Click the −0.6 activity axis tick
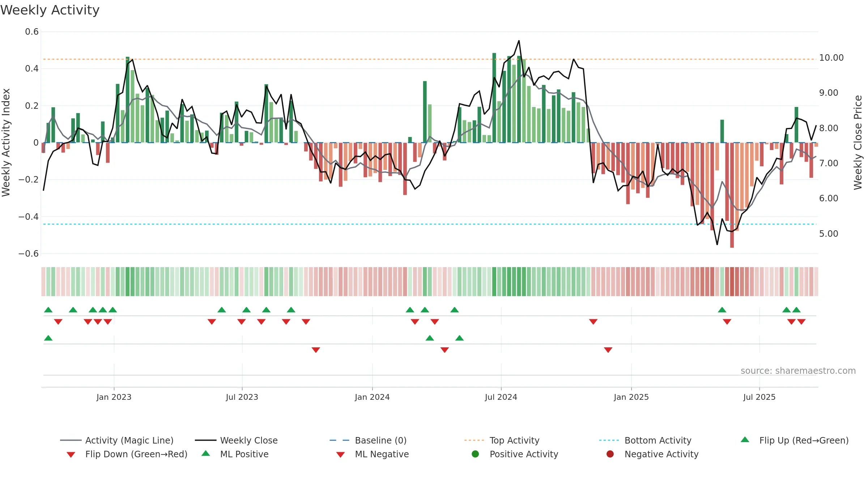 click(29, 254)
